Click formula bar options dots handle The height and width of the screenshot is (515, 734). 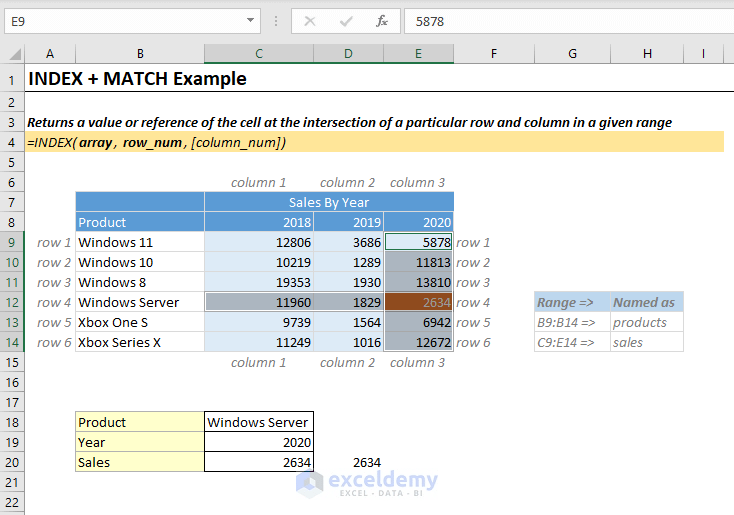[276, 21]
